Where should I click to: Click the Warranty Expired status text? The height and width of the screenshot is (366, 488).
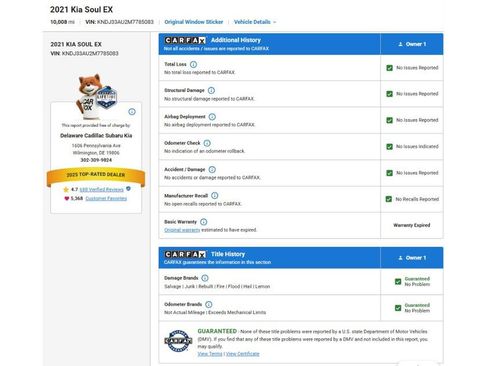pos(412,225)
